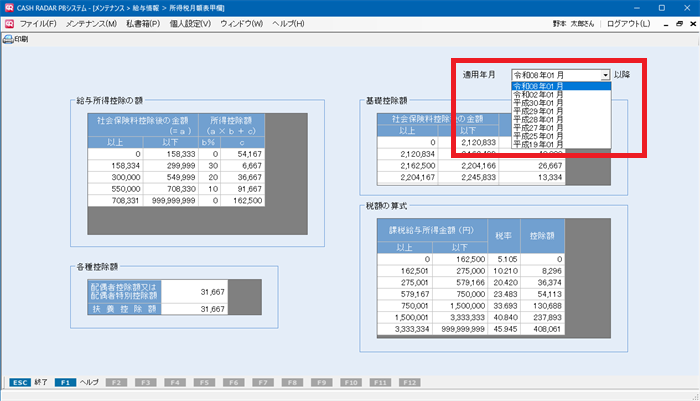Open the ウィンドウ(W) menu
Screen dimensions: 700x401
pyautogui.click(x=242, y=23)
